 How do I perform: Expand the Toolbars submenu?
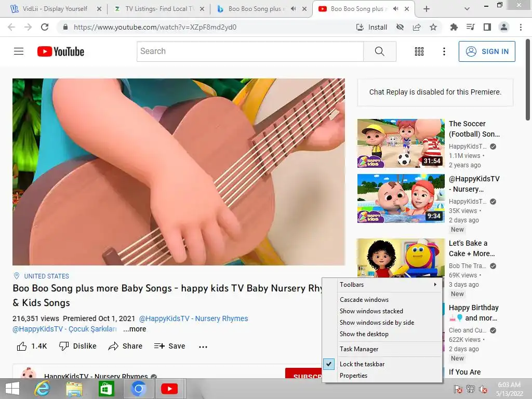tap(382, 285)
